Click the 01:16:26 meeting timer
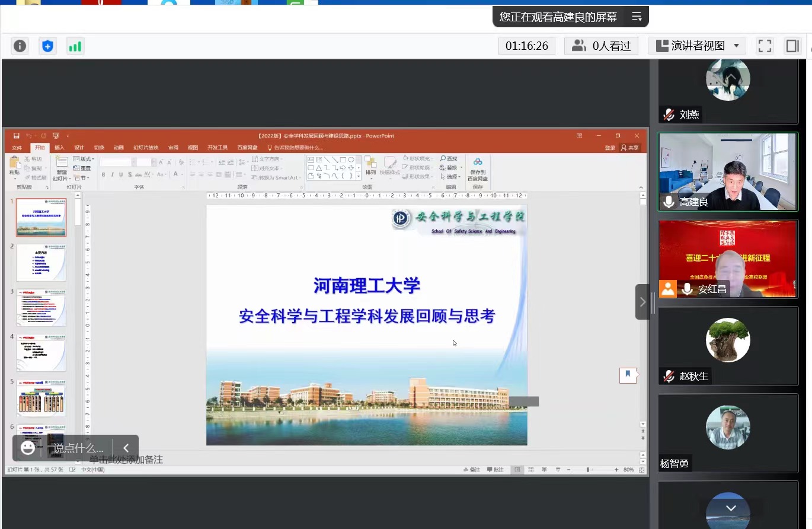 pos(526,46)
